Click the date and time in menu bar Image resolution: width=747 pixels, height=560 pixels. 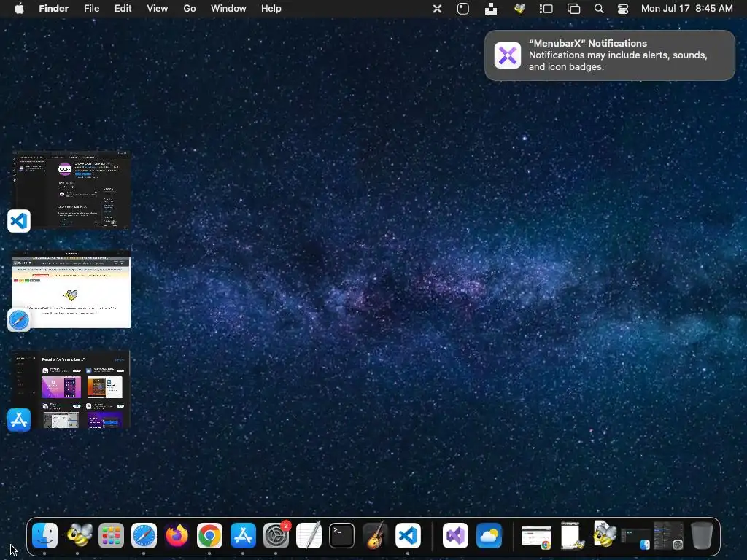tap(686, 9)
